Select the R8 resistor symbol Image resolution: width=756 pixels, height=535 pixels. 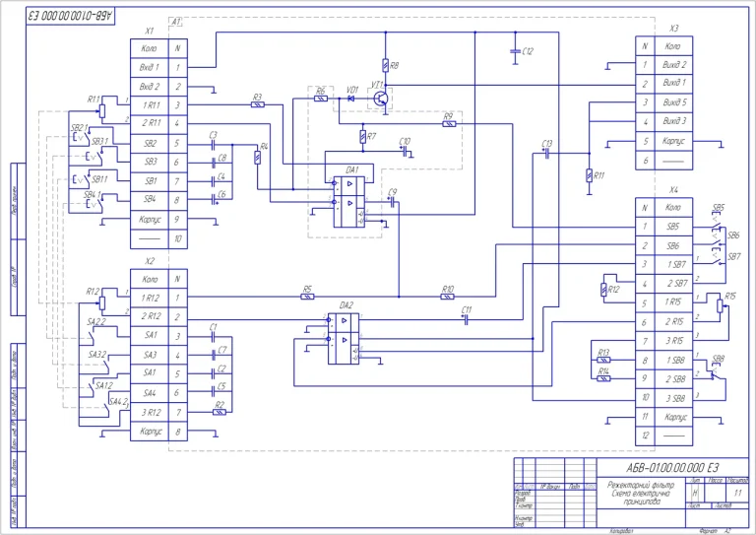coord(385,65)
